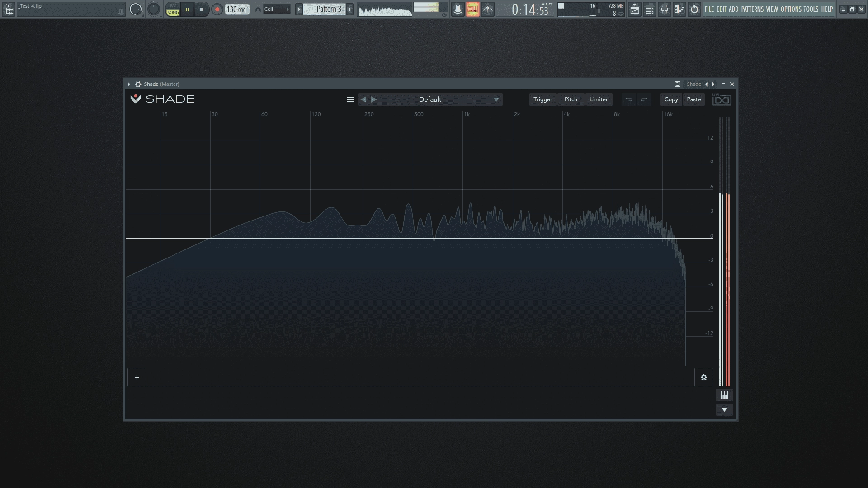868x488 pixels.
Task: Click the Copy button
Action: tap(671, 99)
